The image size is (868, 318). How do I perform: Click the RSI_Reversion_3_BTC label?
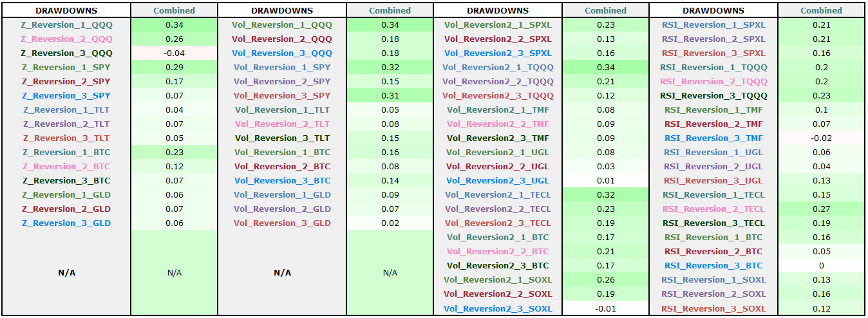tap(713, 265)
